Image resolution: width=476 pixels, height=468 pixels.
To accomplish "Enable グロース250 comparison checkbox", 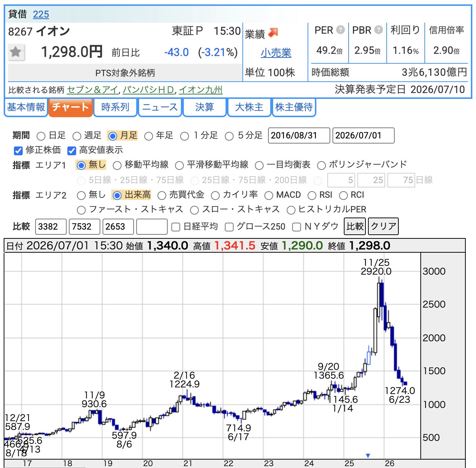I will (229, 227).
